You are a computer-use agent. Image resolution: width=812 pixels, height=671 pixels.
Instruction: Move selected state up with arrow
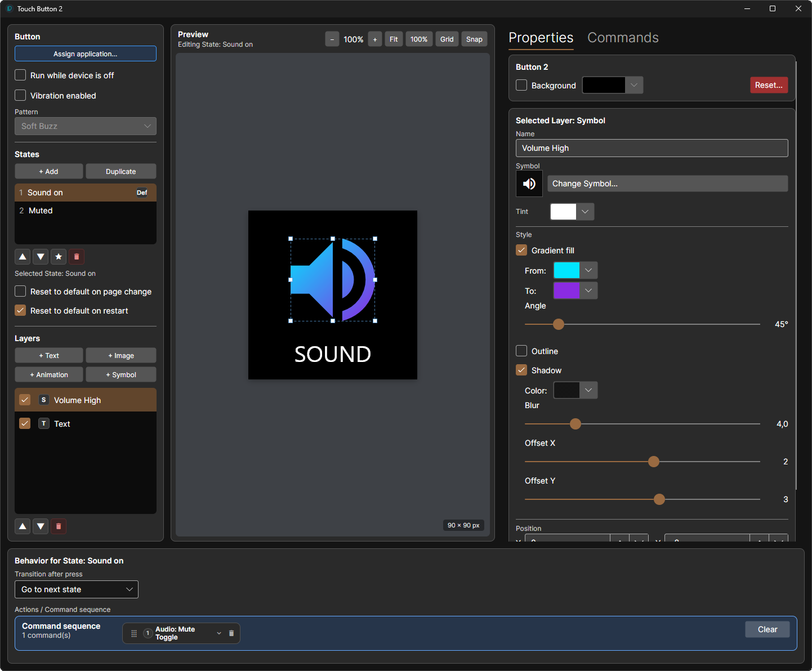tap(23, 257)
